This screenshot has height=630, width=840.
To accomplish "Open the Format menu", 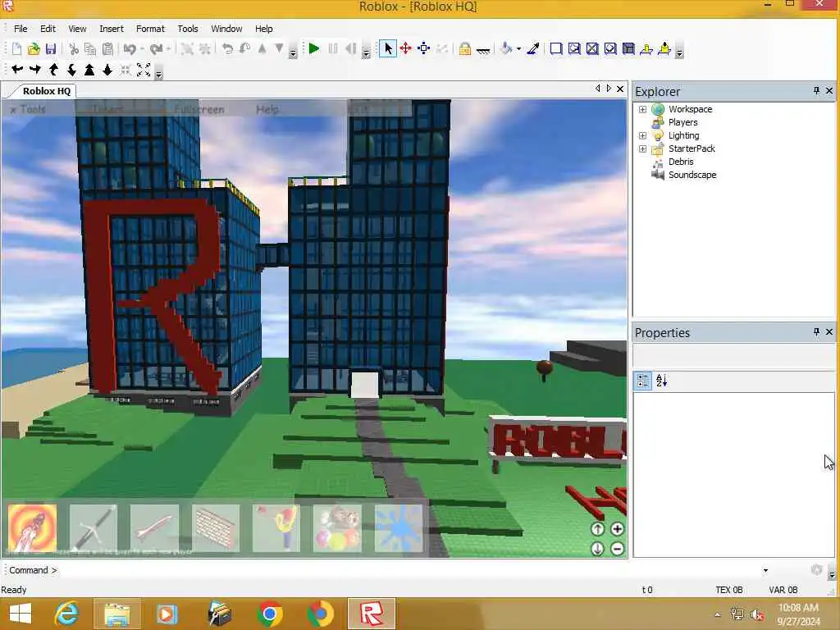I will (x=150, y=29).
